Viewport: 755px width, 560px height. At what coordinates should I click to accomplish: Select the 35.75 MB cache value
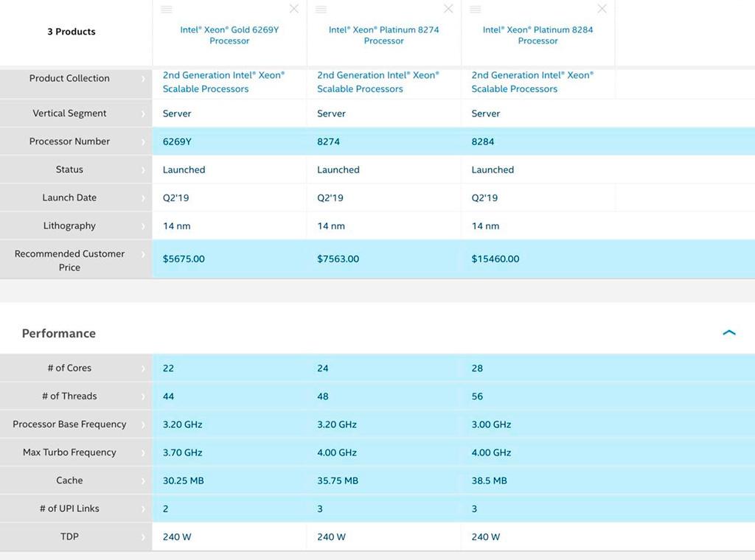[338, 480]
